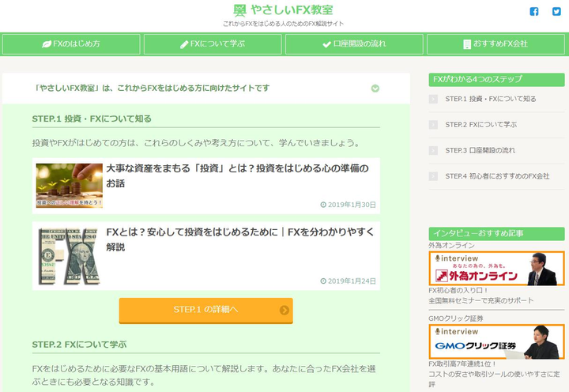Screen dimensions: 569x392
Task: Click the dollar-bill FX thumbnail
Action: click(70, 256)
